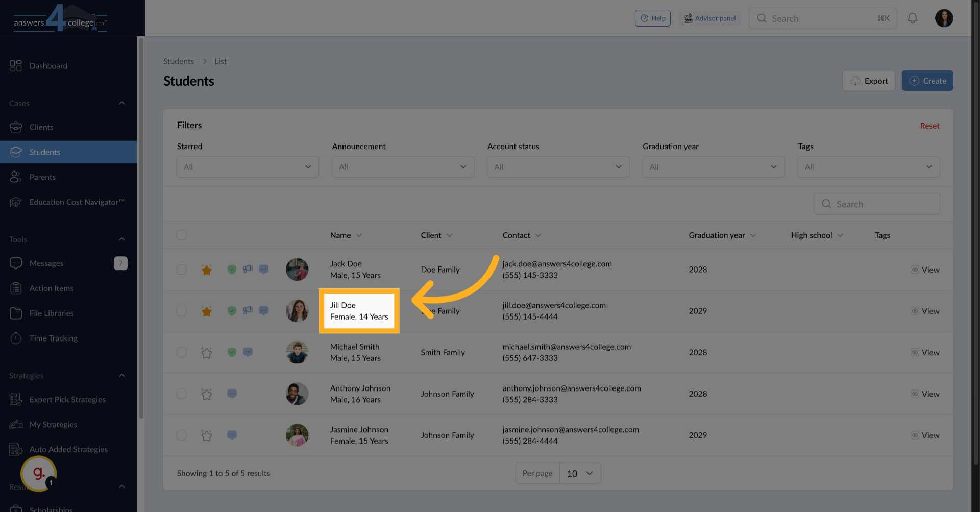Expand the Graduation year filter dropdown
The height and width of the screenshot is (512, 980).
713,167
